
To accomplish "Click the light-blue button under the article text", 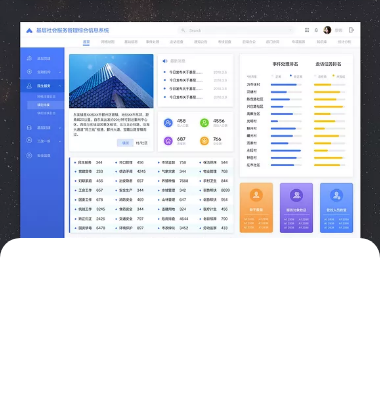I will pyautogui.click(x=125, y=143).
